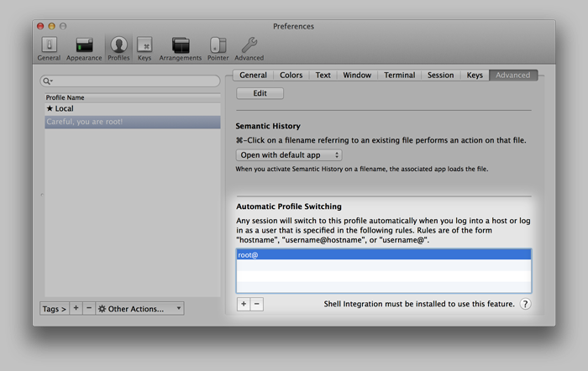Open the Appearance preferences pane
The image size is (588, 371).
pyautogui.click(x=84, y=48)
